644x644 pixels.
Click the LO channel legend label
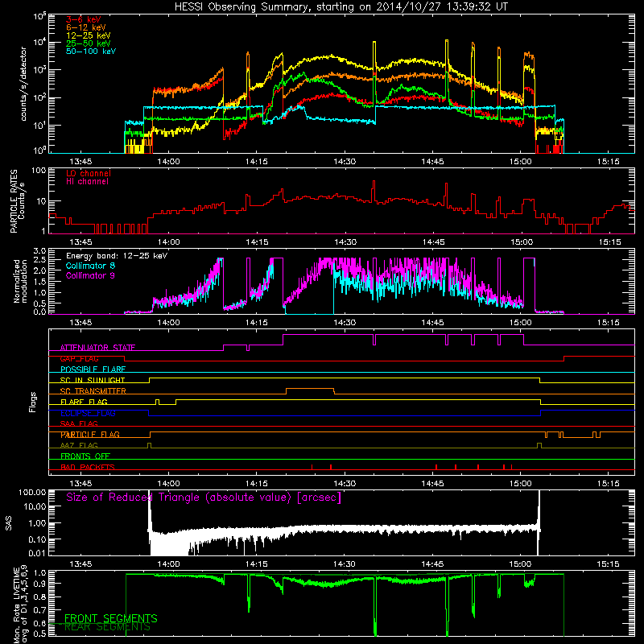point(89,173)
